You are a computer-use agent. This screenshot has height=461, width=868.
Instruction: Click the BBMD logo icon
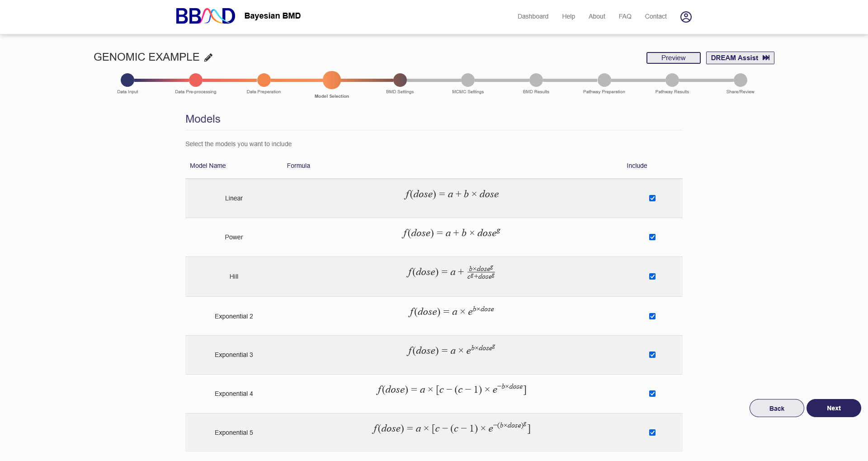click(x=205, y=16)
